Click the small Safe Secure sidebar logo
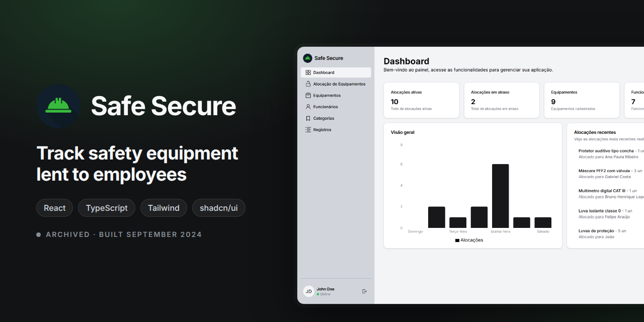Image resolution: width=644 pixels, height=322 pixels. coord(307,58)
